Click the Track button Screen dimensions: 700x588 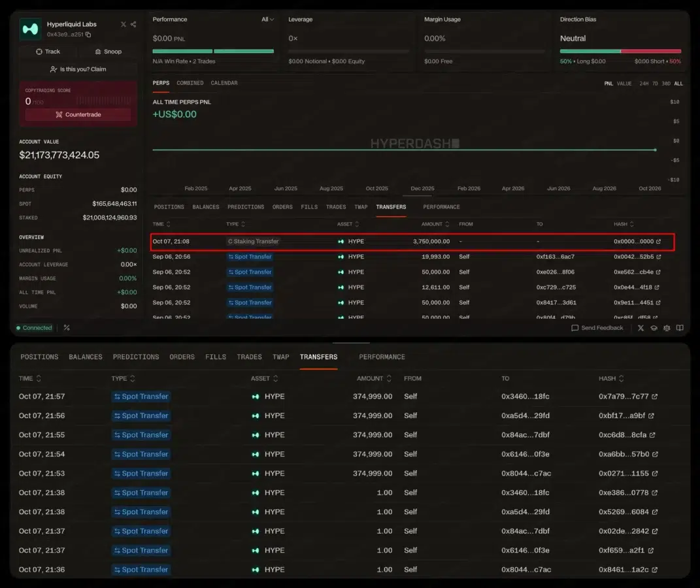(48, 52)
